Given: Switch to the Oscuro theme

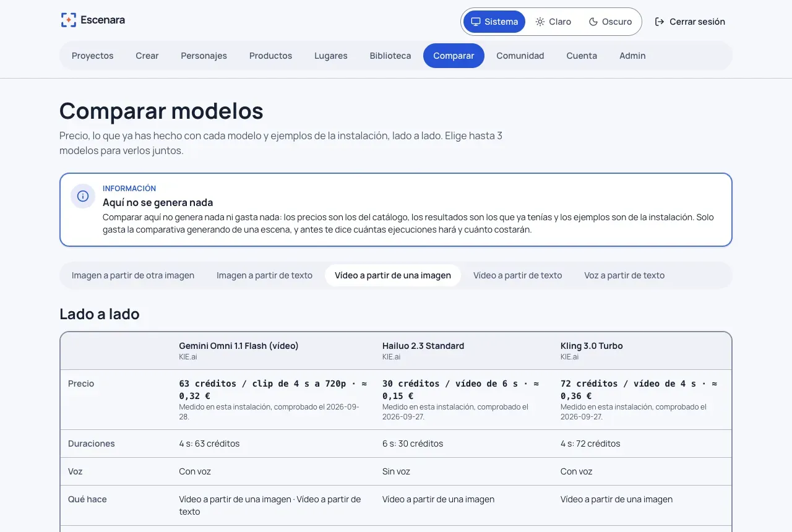Looking at the screenshot, I should 610,22.
